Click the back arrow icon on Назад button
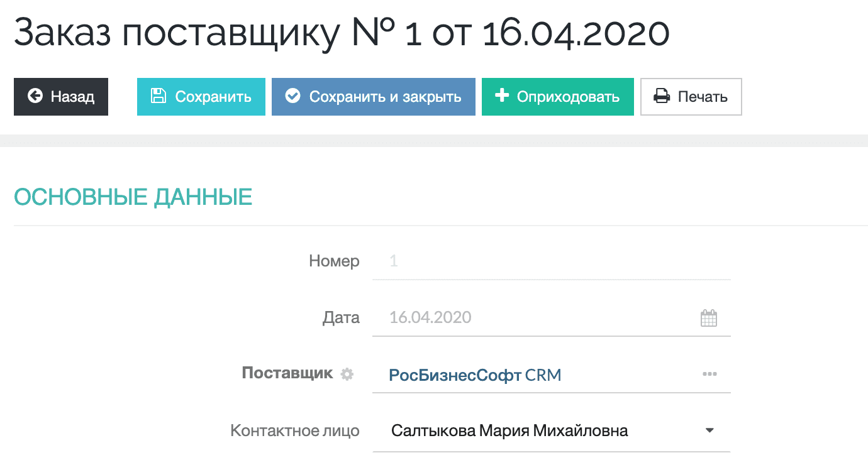The width and height of the screenshot is (868, 465). click(x=35, y=97)
